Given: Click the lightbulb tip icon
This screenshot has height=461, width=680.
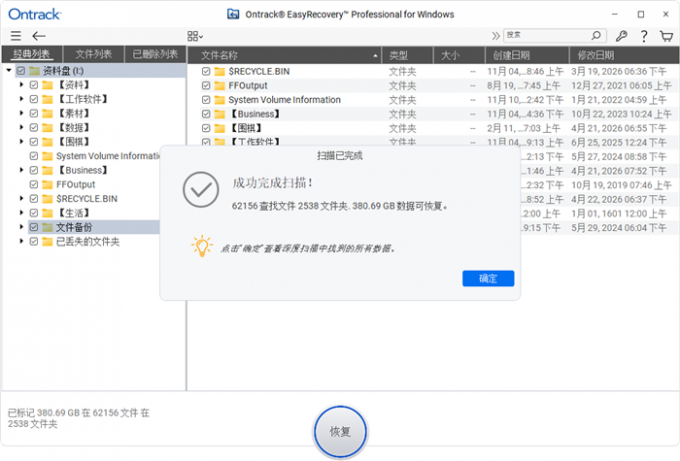Looking at the screenshot, I should (202, 246).
